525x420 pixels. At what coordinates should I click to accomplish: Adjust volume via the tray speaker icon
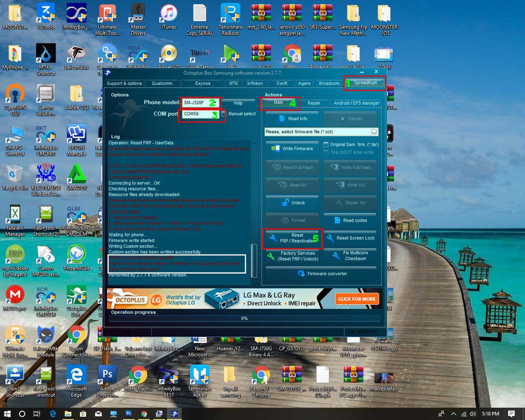click(473, 414)
